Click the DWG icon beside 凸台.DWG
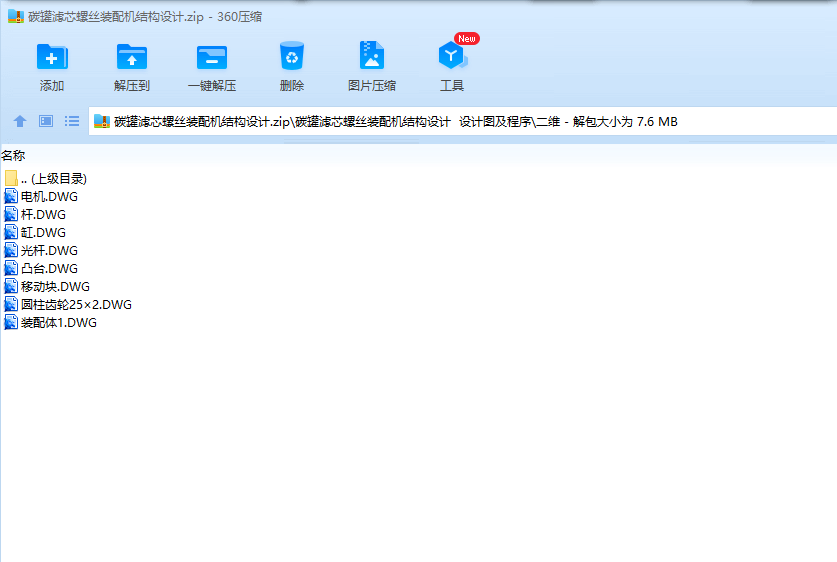 tap(11, 268)
